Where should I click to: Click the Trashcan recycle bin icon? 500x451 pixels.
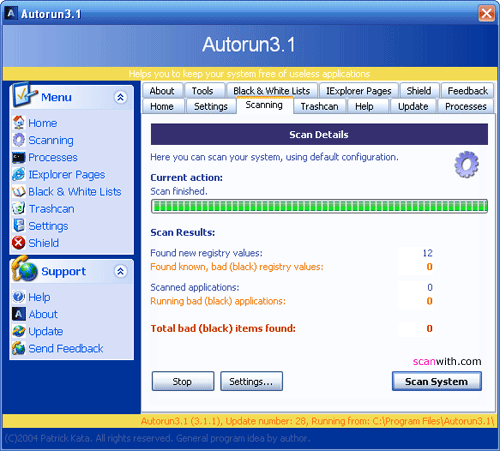point(19,208)
